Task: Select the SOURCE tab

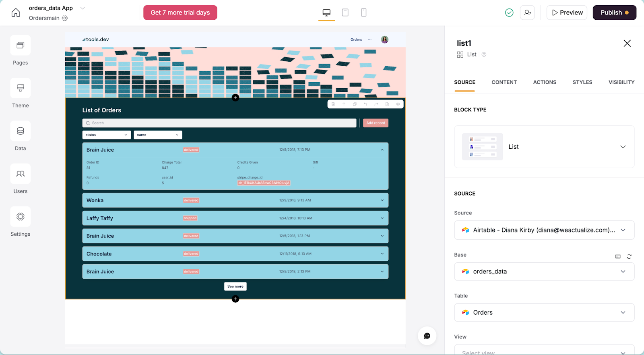Action: (x=464, y=82)
